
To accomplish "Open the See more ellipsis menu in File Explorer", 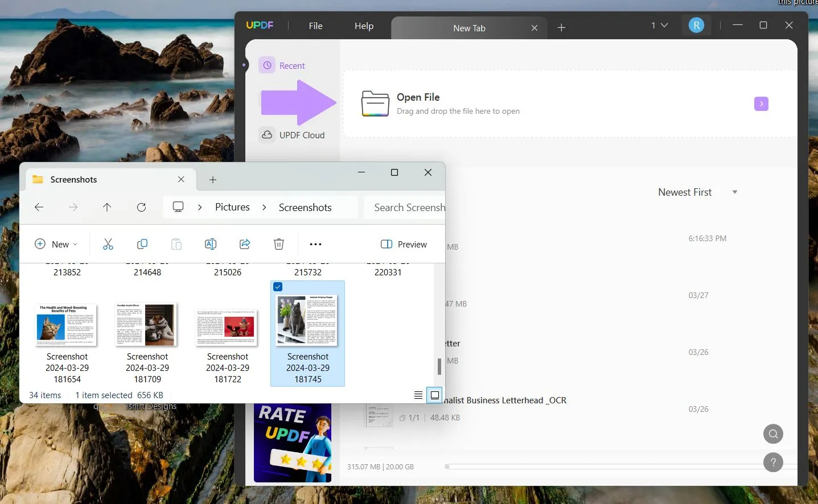I will (315, 244).
